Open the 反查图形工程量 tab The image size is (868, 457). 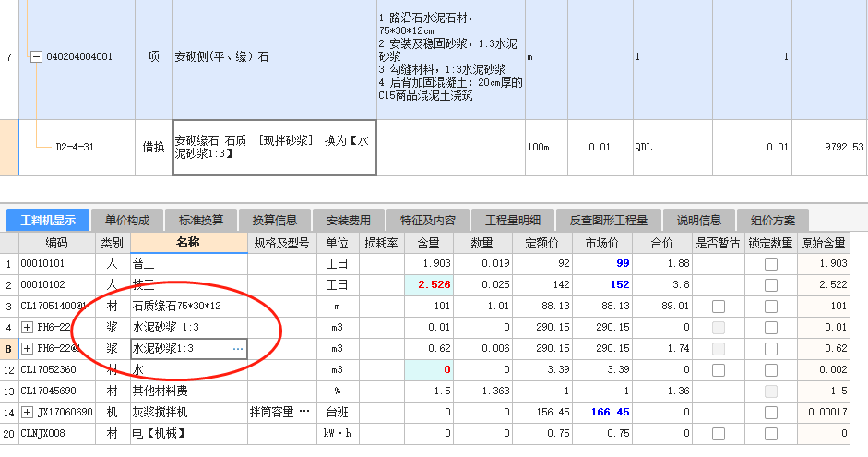pyautogui.click(x=609, y=220)
